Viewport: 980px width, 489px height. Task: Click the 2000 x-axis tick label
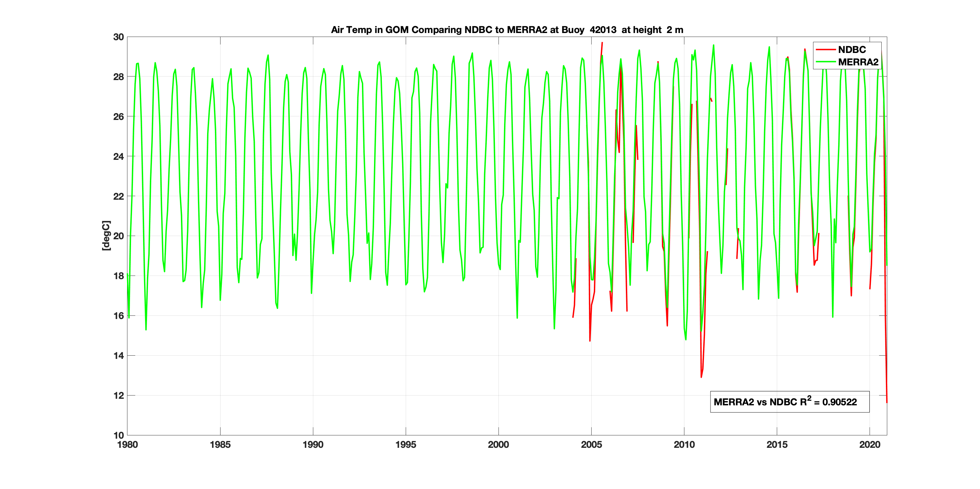pos(498,445)
